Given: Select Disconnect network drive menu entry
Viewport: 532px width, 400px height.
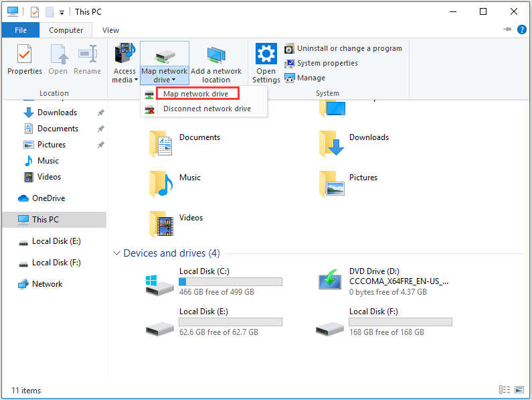Looking at the screenshot, I should [x=204, y=109].
